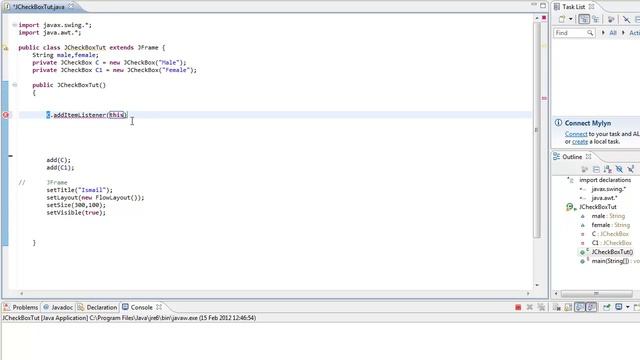Toggle the console Scroll Lock icon
640x360 pixels.
[x=568, y=307]
